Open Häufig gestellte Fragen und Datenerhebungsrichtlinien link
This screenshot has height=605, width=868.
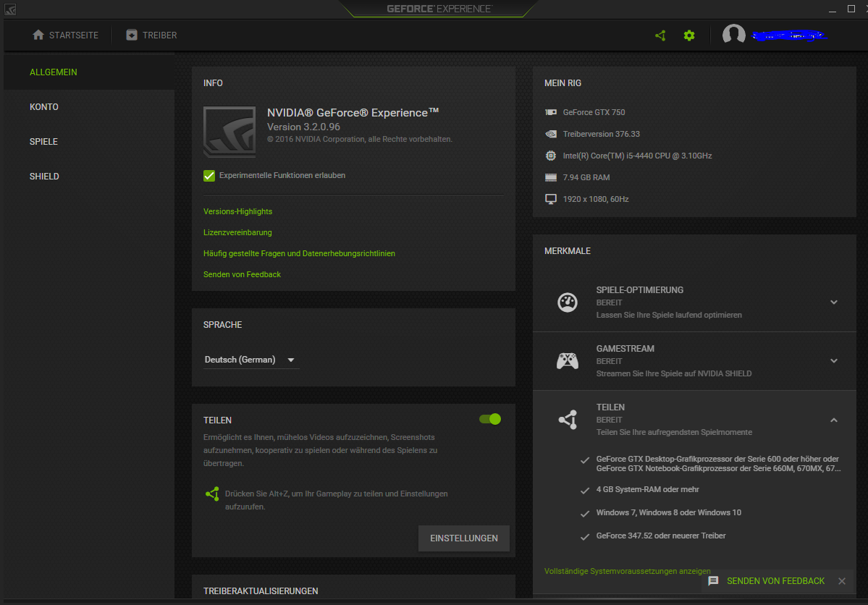pyautogui.click(x=299, y=253)
